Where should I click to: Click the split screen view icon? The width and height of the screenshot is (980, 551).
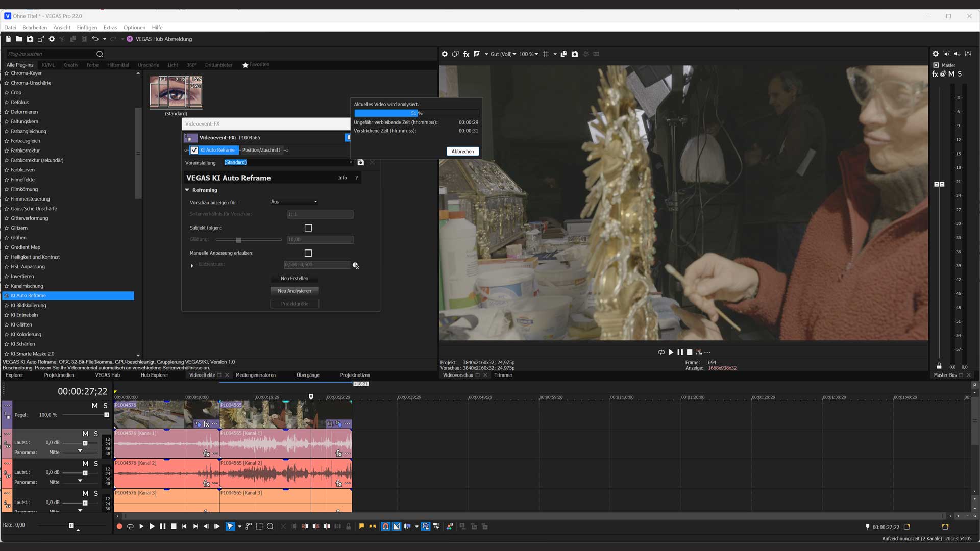click(x=477, y=54)
